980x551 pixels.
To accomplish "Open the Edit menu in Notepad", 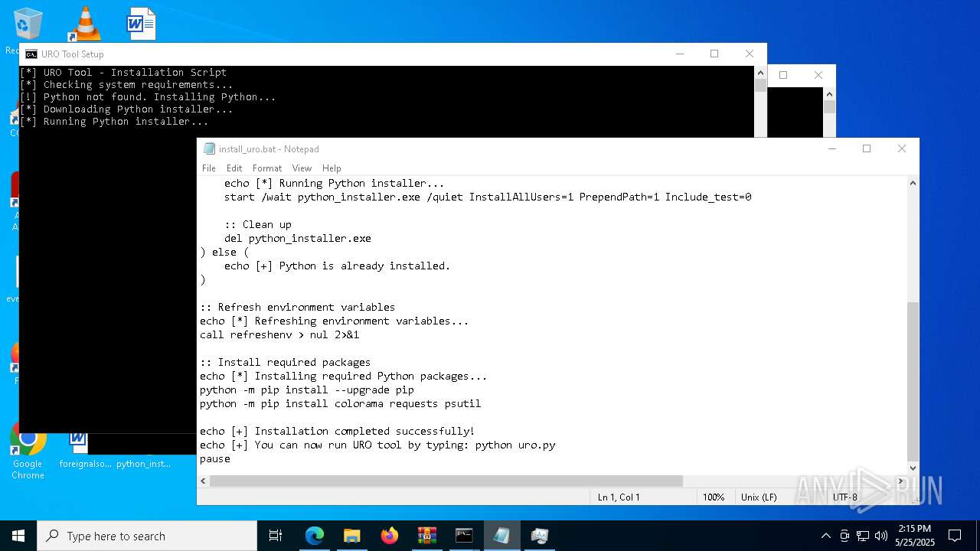I will click(234, 168).
